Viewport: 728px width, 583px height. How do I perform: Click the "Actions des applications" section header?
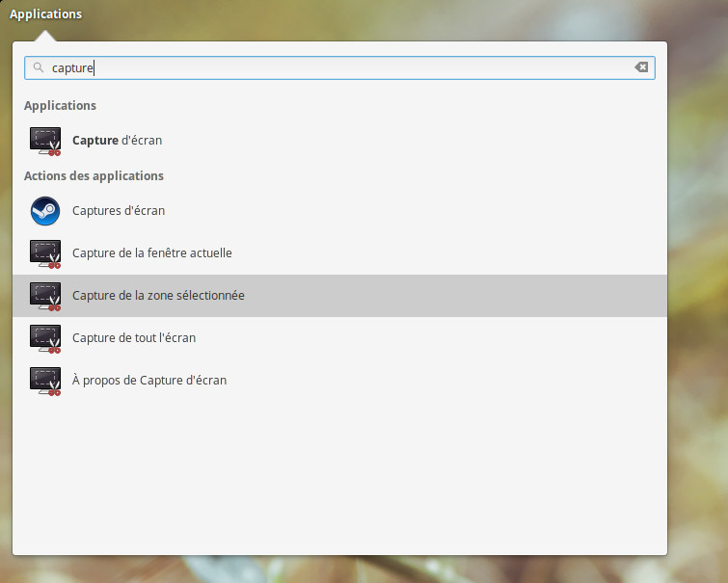click(x=94, y=176)
